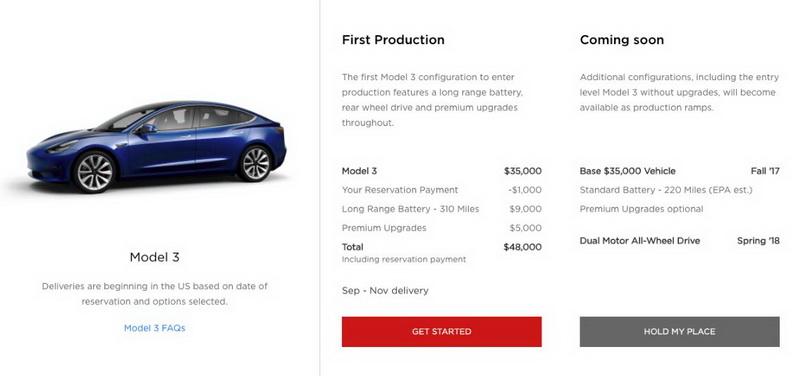Click the Premium Upgrades optional text
The width and height of the screenshot is (800, 376).
coord(641,209)
